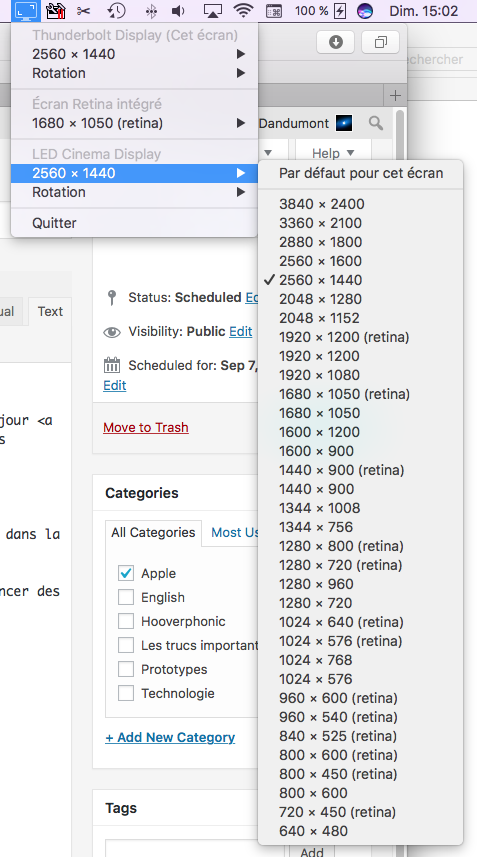Switch to the Text editor tab
The width and height of the screenshot is (477, 857).
[x=50, y=312]
